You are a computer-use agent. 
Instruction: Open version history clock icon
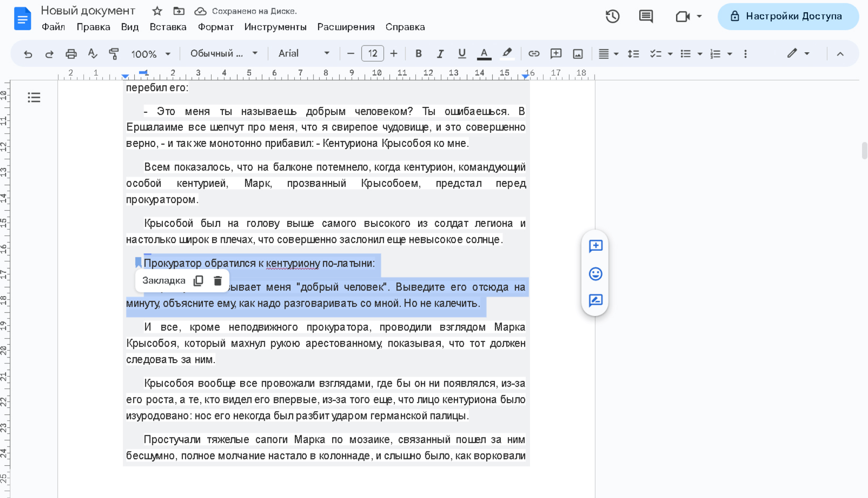(612, 17)
